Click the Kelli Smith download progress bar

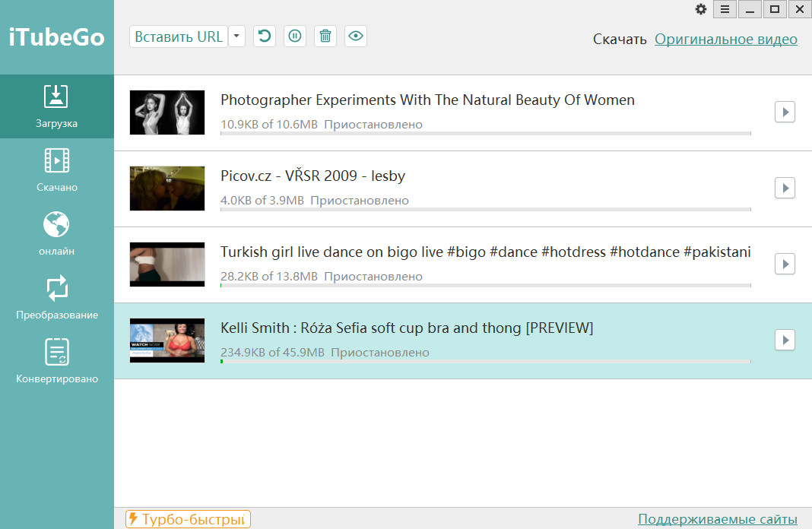tap(485, 362)
